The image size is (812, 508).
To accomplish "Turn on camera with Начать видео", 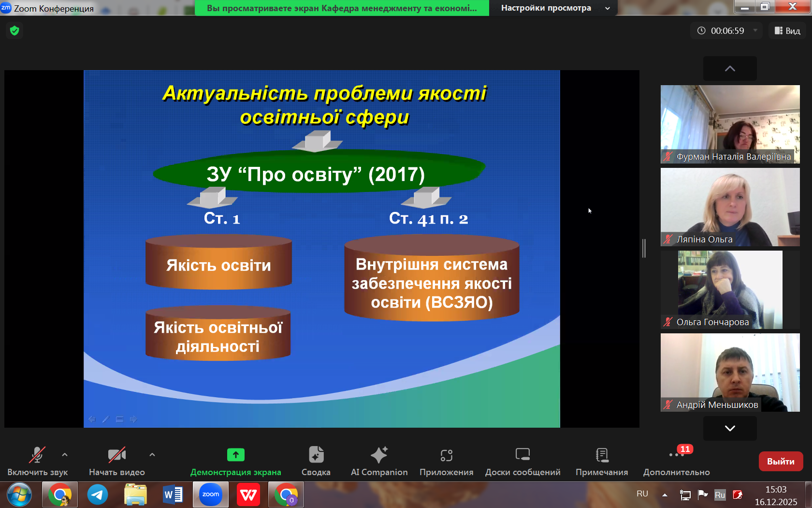I will point(116,461).
